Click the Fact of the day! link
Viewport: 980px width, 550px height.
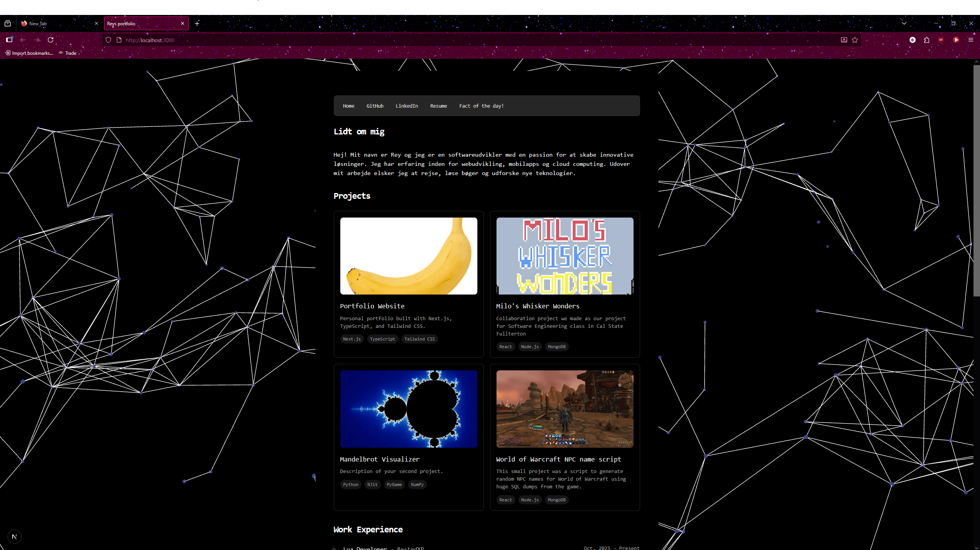pyautogui.click(x=481, y=106)
